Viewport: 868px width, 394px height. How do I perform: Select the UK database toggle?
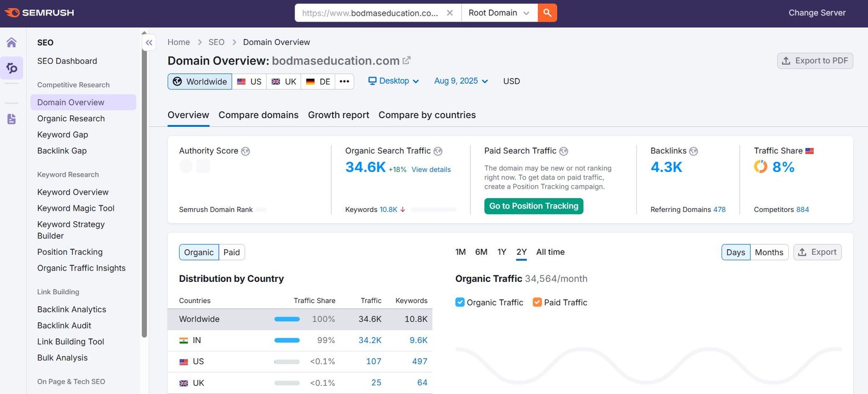tap(284, 81)
